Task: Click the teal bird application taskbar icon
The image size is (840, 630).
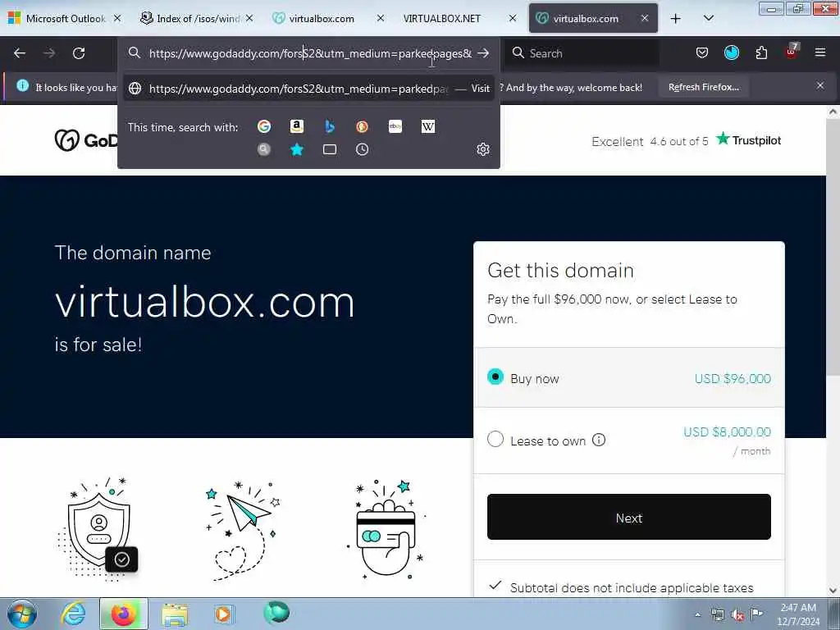Action: click(276, 613)
